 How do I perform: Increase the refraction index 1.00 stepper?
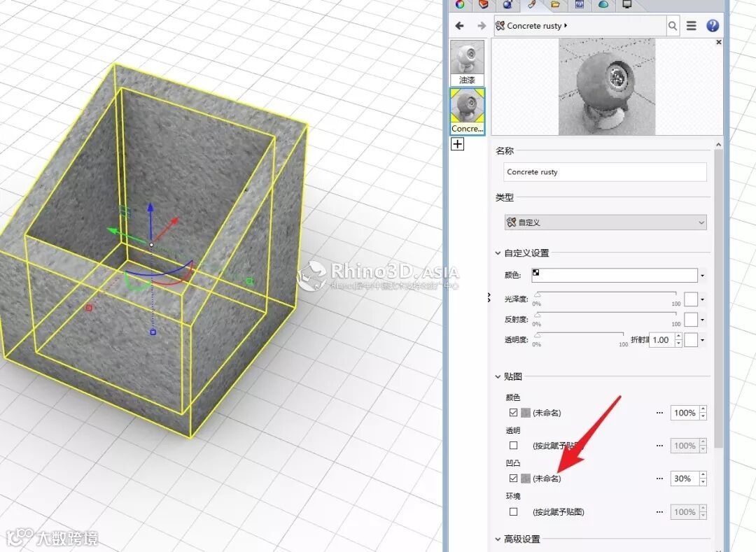pos(679,337)
